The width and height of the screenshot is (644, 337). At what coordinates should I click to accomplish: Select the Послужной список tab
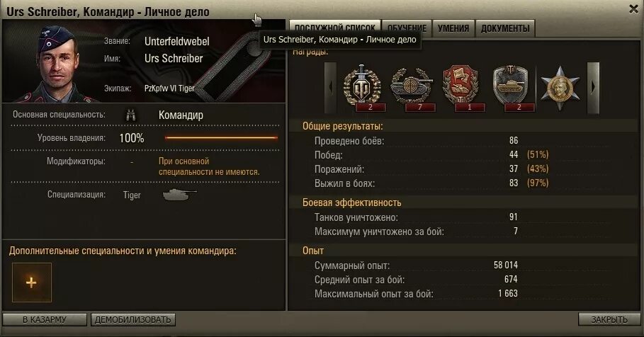click(x=334, y=28)
